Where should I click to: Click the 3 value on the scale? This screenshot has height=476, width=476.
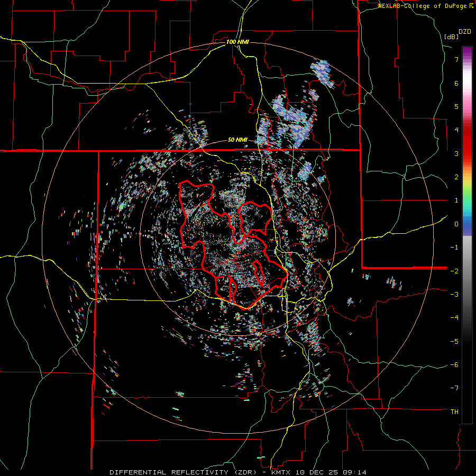(x=456, y=153)
